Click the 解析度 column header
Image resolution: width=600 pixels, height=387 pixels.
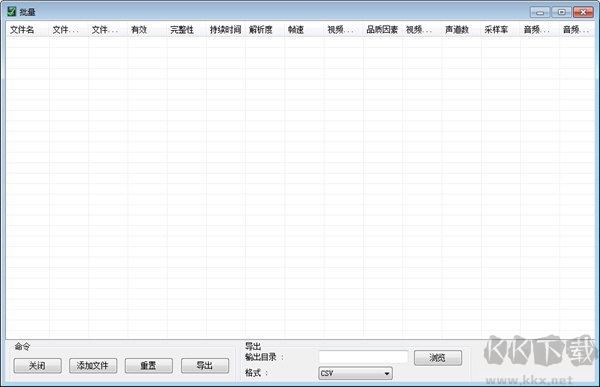pyautogui.click(x=265, y=30)
